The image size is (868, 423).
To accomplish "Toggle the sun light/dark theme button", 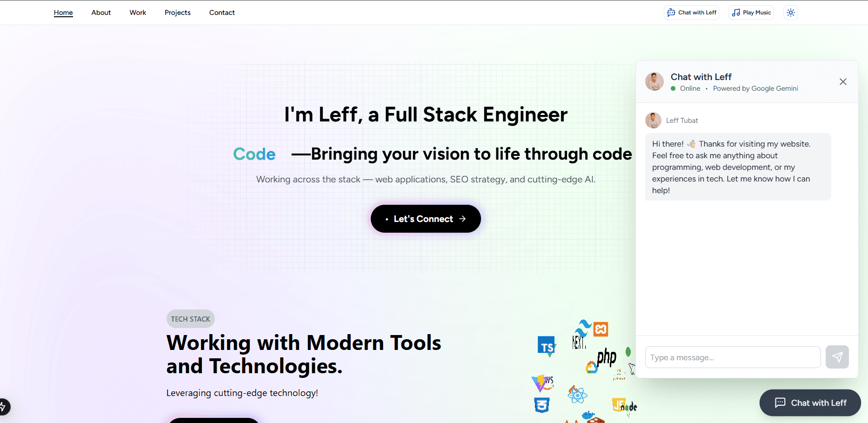I will coord(790,13).
